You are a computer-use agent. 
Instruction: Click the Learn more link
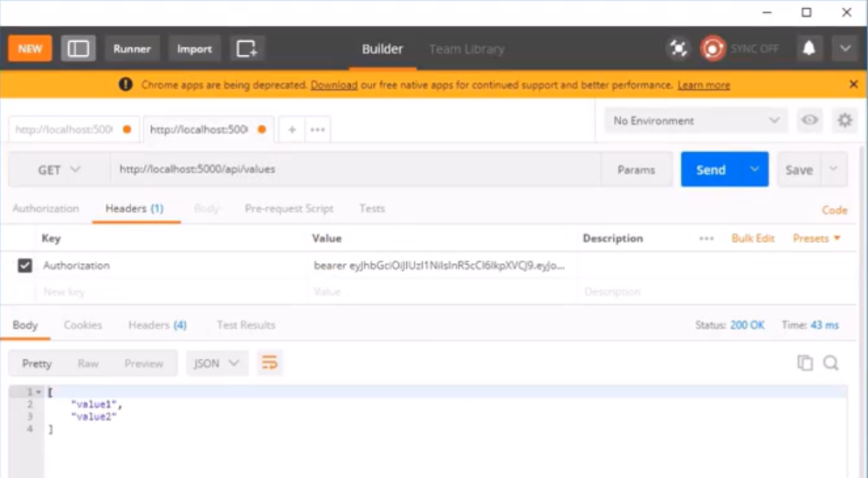[704, 85]
